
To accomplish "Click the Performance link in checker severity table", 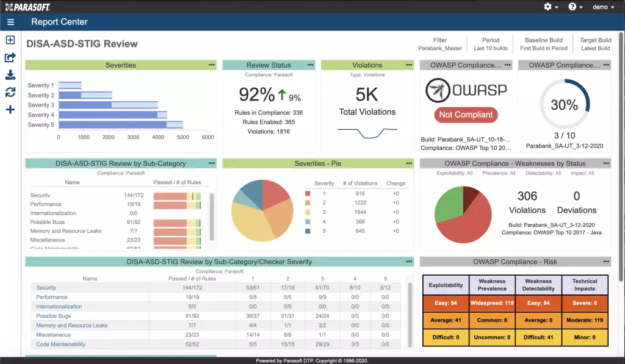I will 52,297.
